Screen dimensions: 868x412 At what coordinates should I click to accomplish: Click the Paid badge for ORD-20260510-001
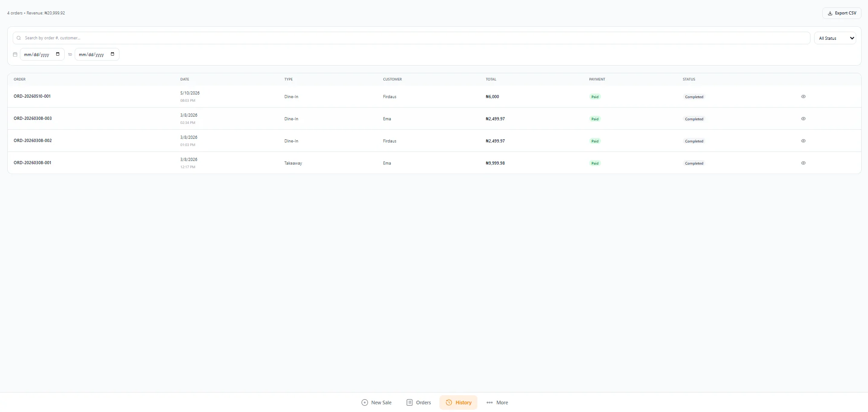tap(595, 97)
